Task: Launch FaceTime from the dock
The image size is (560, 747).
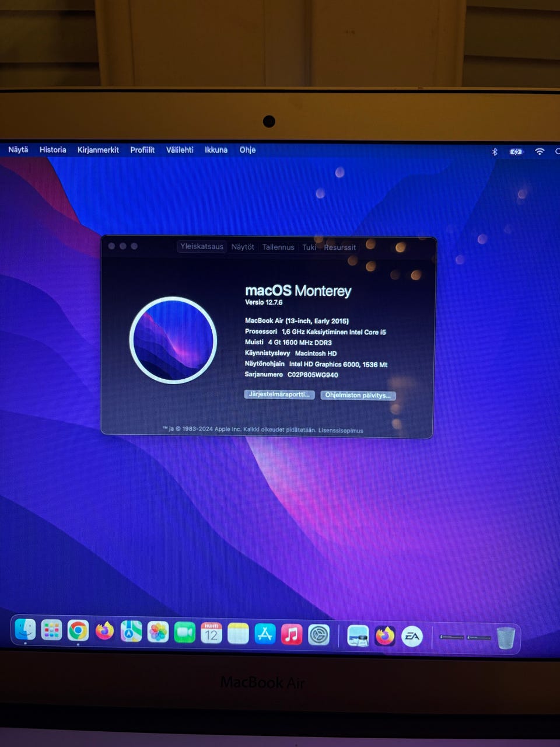Action: (184, 633)
